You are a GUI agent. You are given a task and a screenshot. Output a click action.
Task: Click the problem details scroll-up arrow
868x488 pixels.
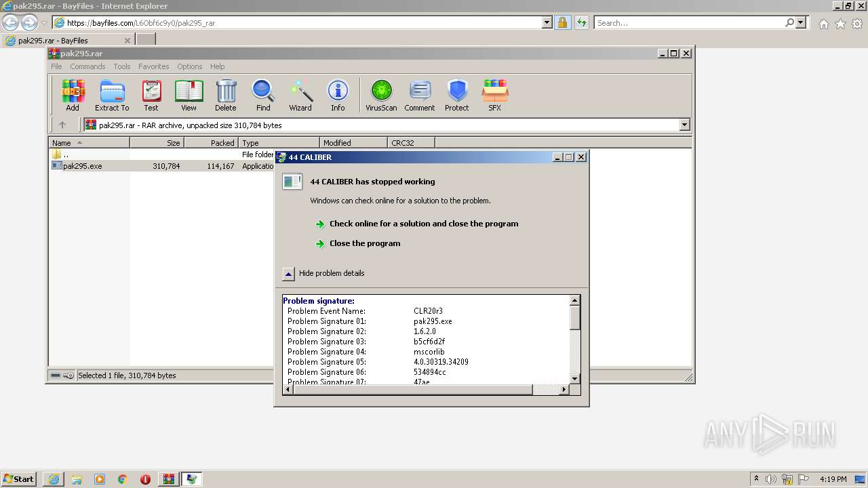coord(574,300)
